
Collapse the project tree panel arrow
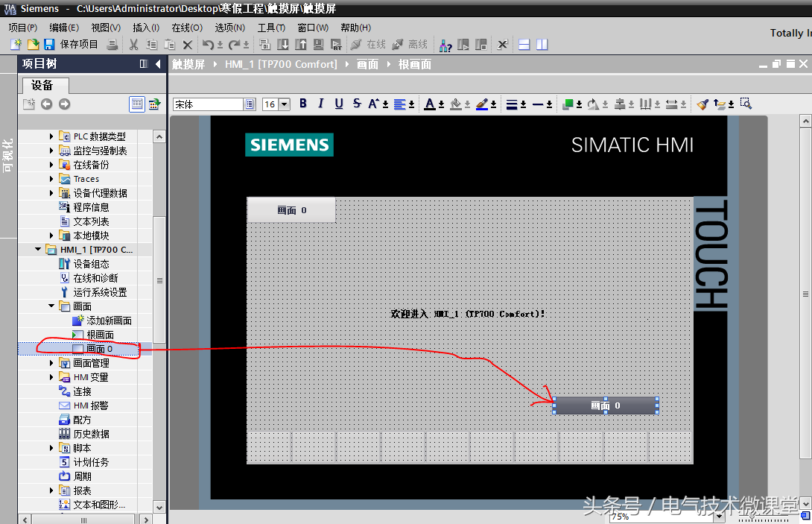(x=157, y=64)
